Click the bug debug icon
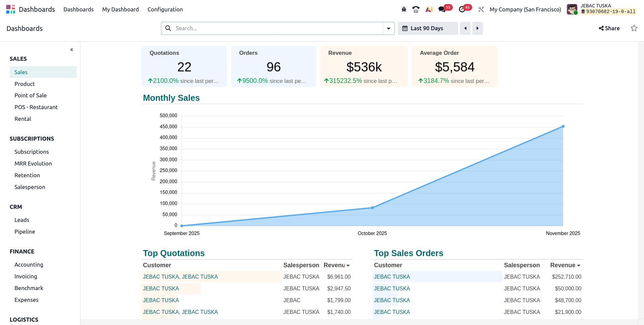 point(404,9)
